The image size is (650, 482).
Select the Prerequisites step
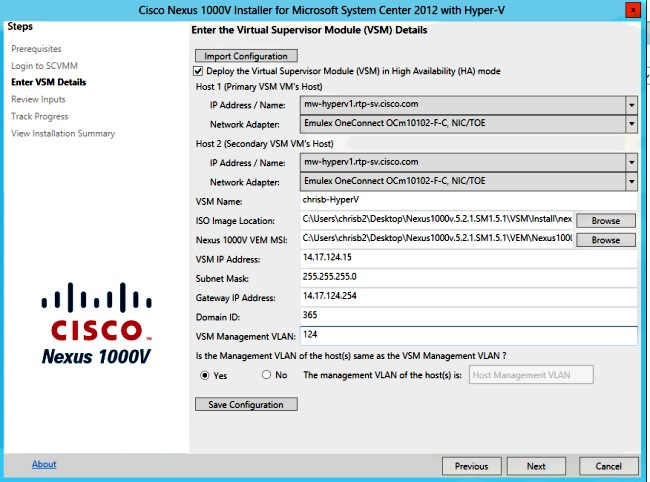(36, 49)
